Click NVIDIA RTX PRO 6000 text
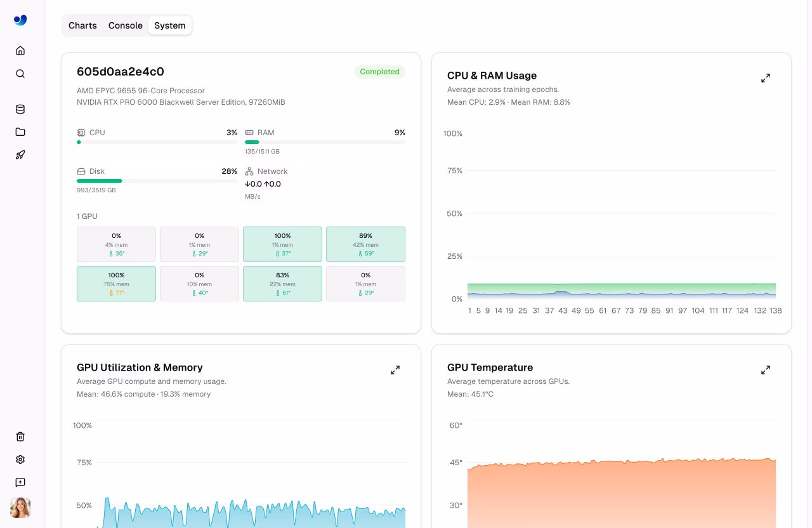Screen dimensions: 812x528 coord(181,102)
